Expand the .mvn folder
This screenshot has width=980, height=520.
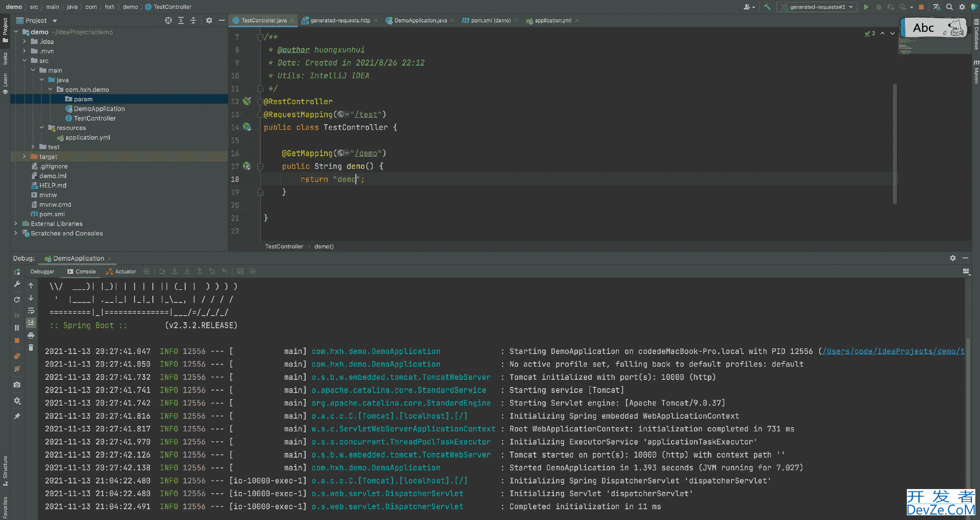click(24, 51)
